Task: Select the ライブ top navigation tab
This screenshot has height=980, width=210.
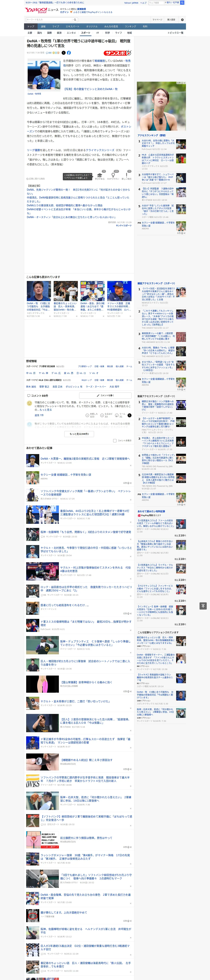Action: pos(56,27)
